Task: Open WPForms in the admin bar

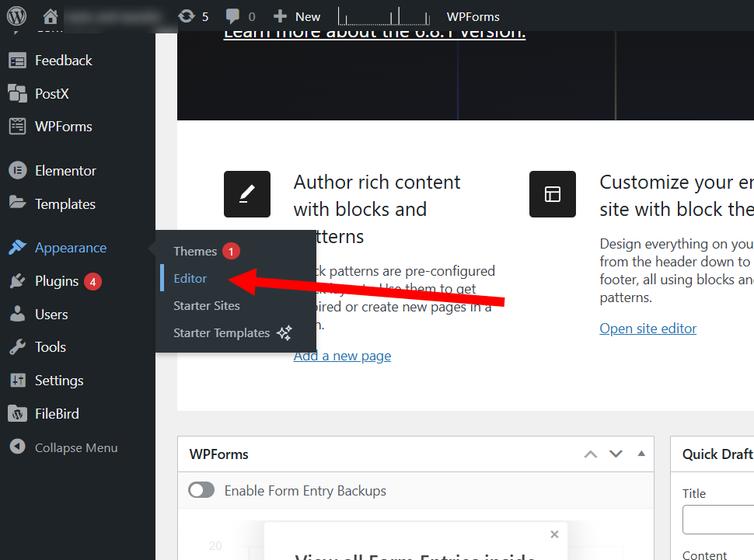Action: pyautogui.click(x=473, y=17)
